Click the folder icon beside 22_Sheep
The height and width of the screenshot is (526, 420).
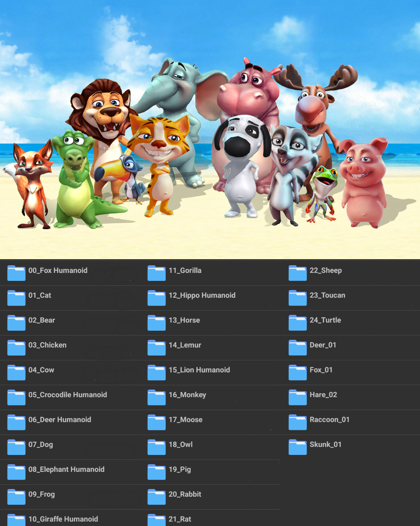[298, 273]
